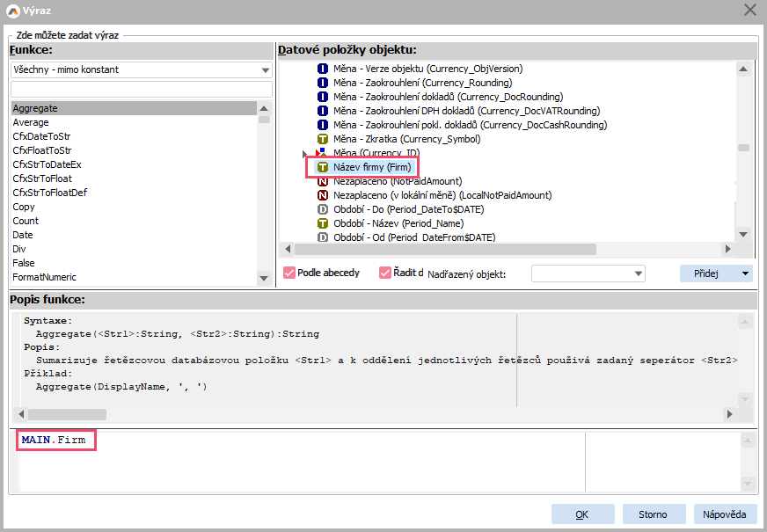Choose CfxStrToFloat from the function list
Image resolution: width=767 pixels, height=532 pixels.
click(42, 179)
